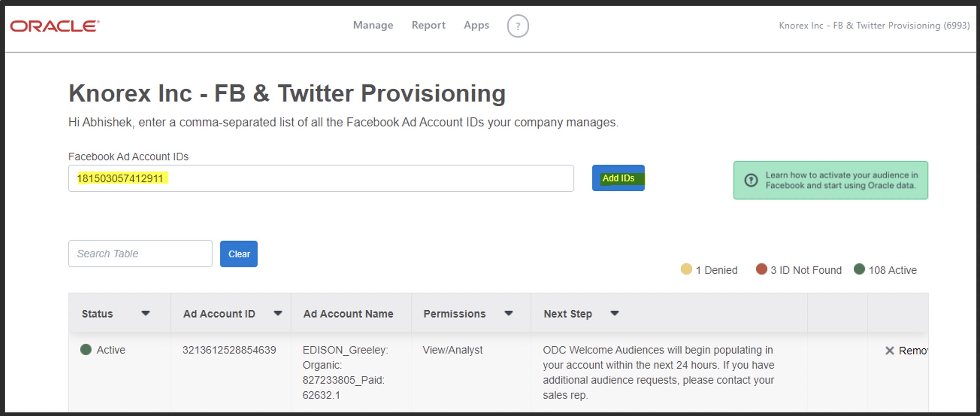Open the Next Step column dropdown

615,313
